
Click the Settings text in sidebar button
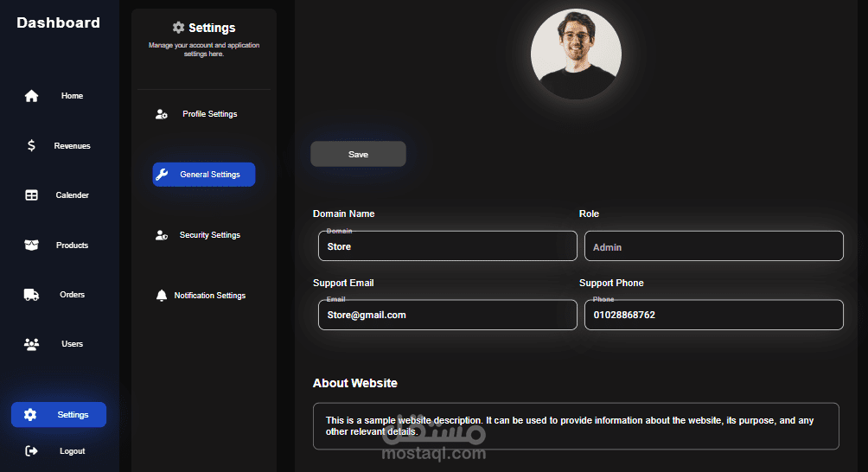[x=73, y=414]
